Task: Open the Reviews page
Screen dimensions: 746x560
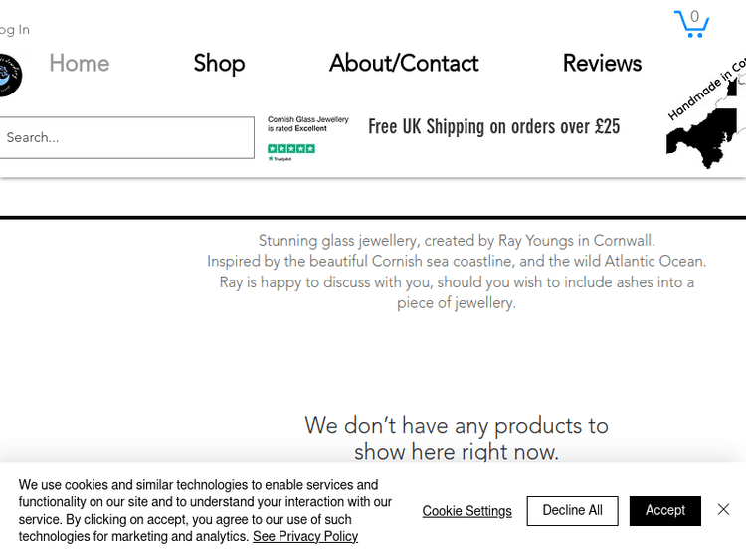Action: (602, 64)
